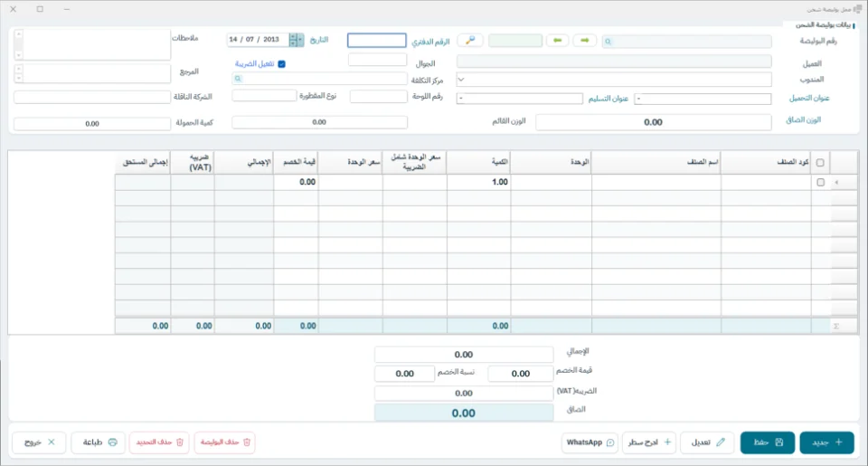This screenshot has width=868, height=466.
Task: Click up arrow of the reference (المرجع) box
Action: (19, 70)
